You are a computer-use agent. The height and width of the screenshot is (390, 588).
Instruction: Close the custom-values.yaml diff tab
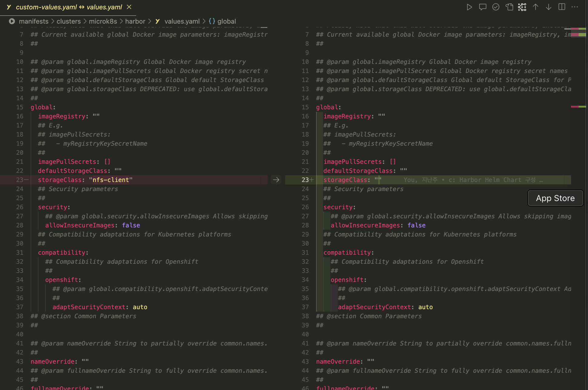click(129, 7)
